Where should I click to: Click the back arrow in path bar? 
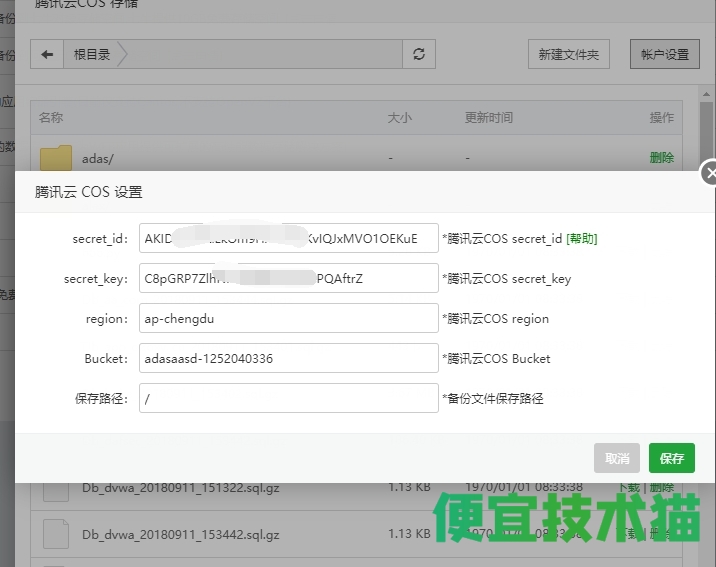click(x=47, y=54)
